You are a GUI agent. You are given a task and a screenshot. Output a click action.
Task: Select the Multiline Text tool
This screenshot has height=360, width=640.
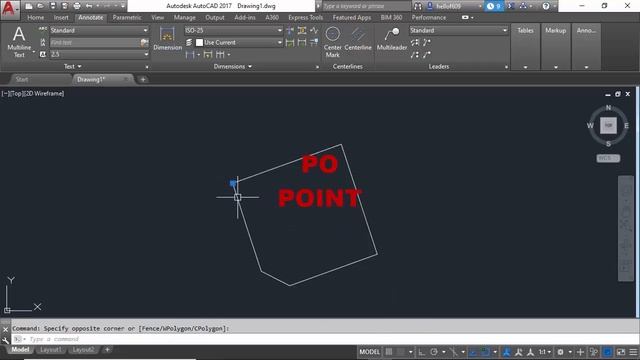[19, 42]
